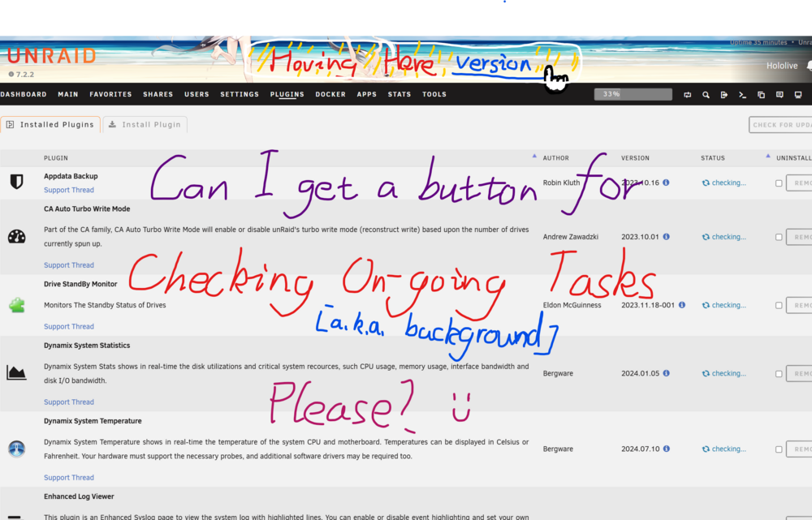Open the Shares menu item
The height and width of the screenshot is (520, 812).
tap(158, 94)
